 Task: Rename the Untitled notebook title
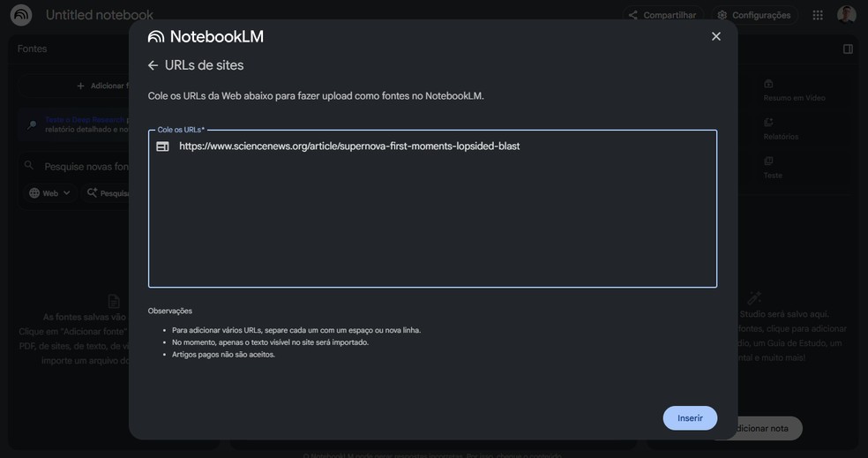tap(100, 15)
